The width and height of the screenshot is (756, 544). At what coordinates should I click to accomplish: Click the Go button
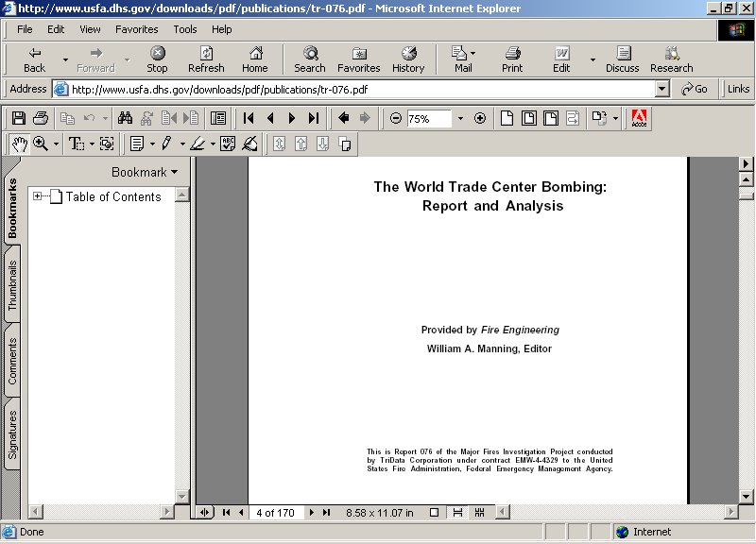point(694,89)
